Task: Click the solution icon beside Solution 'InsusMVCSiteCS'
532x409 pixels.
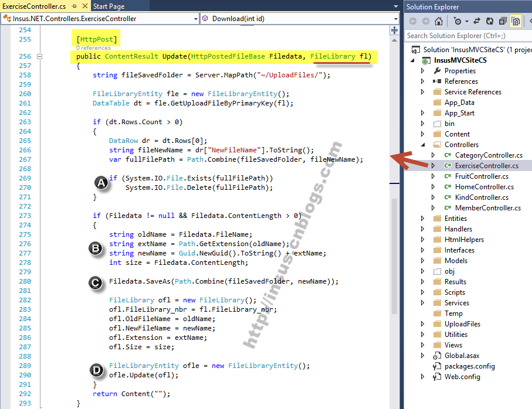Action: click(416, 50)
